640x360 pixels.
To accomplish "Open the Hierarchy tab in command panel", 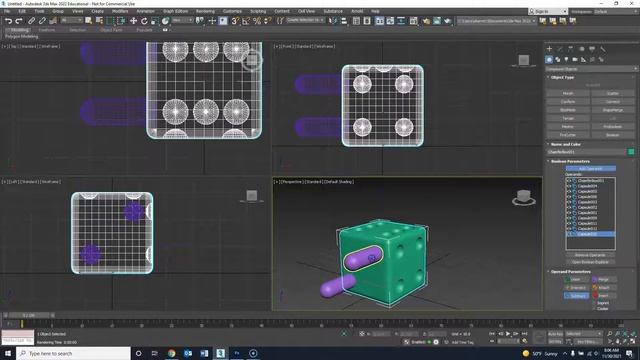I will (571, 49).
